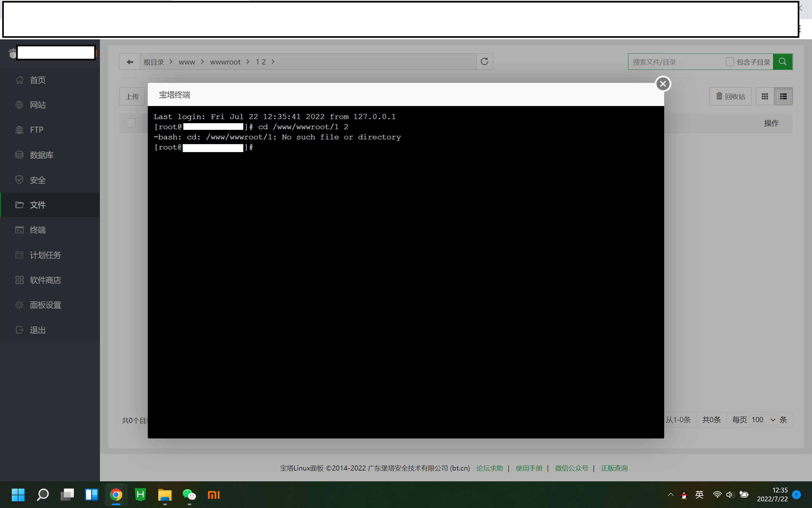Screen dimensions: 812x508
Task: Click the '1 2' folder breadcrumb
Action: [x=260, y=62]
